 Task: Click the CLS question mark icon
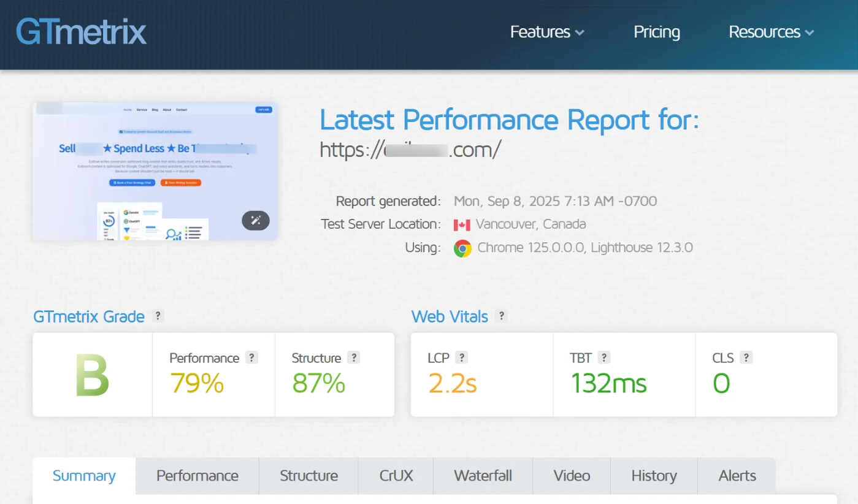pyautogui.click(x=746, y=358)
